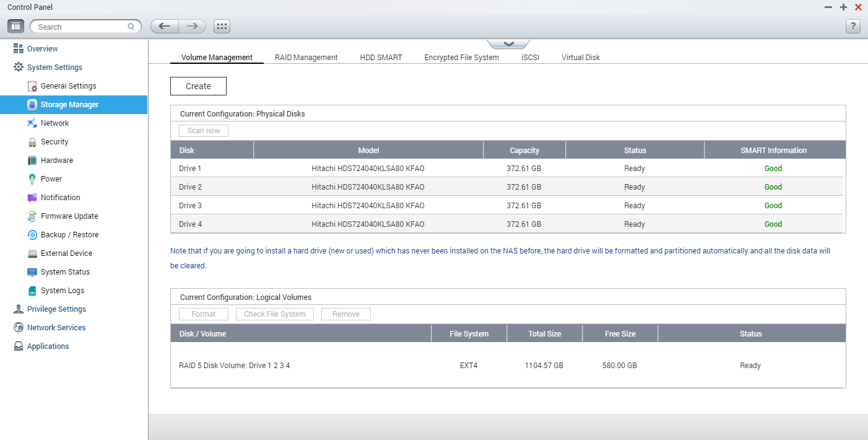Click the Backup / Restore icon
868x440 pixels.
pos(32,235)
